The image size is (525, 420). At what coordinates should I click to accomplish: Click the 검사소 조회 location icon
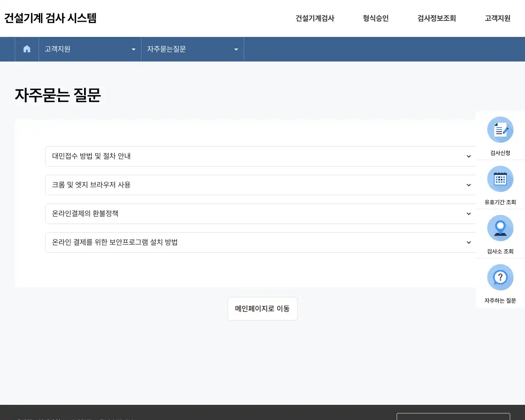click(x=500, y=228)
